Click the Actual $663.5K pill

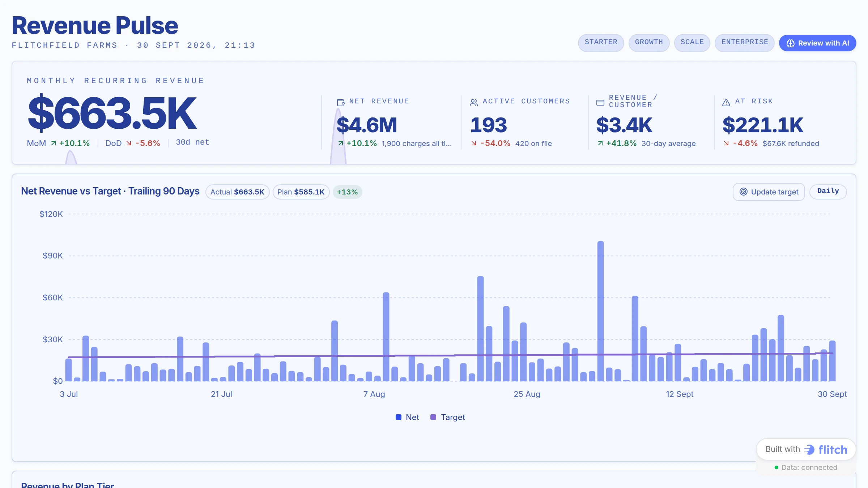(x=237, y=192)
